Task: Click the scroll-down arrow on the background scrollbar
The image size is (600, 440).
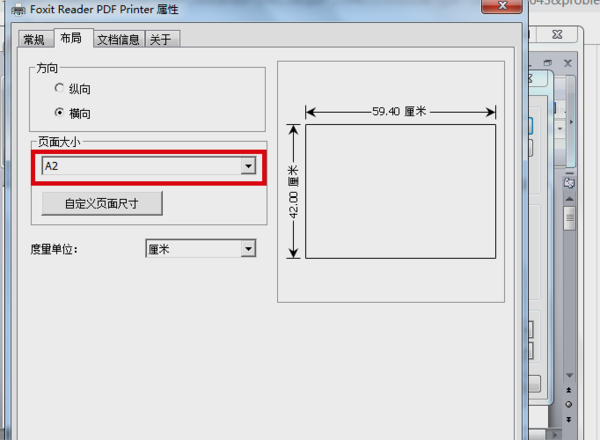Action: pyautogui.click(x=569, y=375)
